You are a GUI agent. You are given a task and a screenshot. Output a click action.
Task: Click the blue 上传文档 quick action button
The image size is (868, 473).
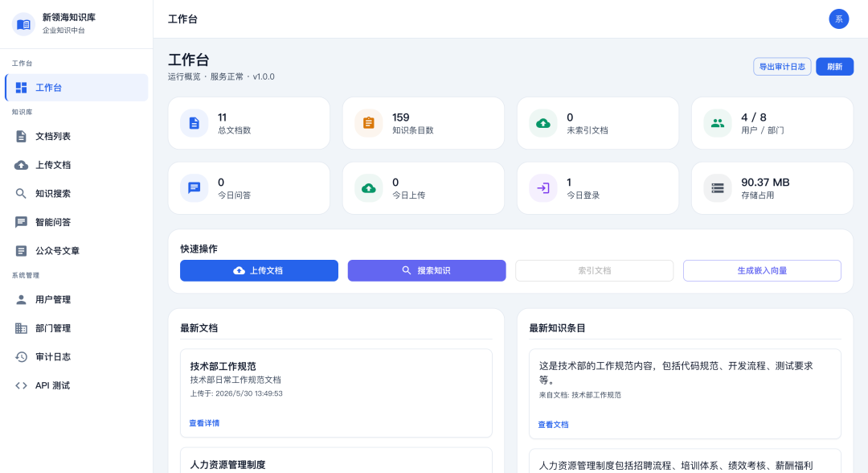(x=259, y=270)
